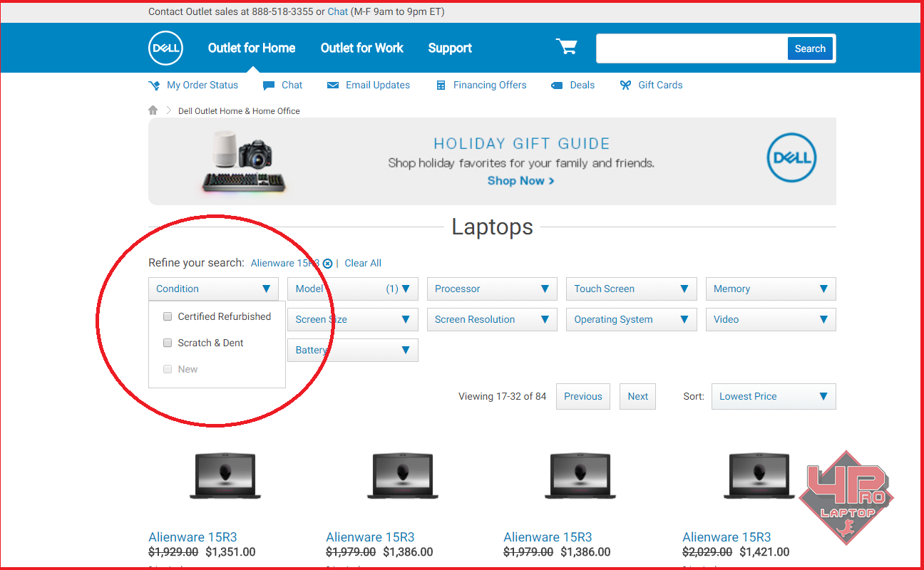Open the Dell Outlet Home & Home Office breadcrumb
Image resolution: width=924 pixels, height=570 pixels.
(x=239, y=111)
